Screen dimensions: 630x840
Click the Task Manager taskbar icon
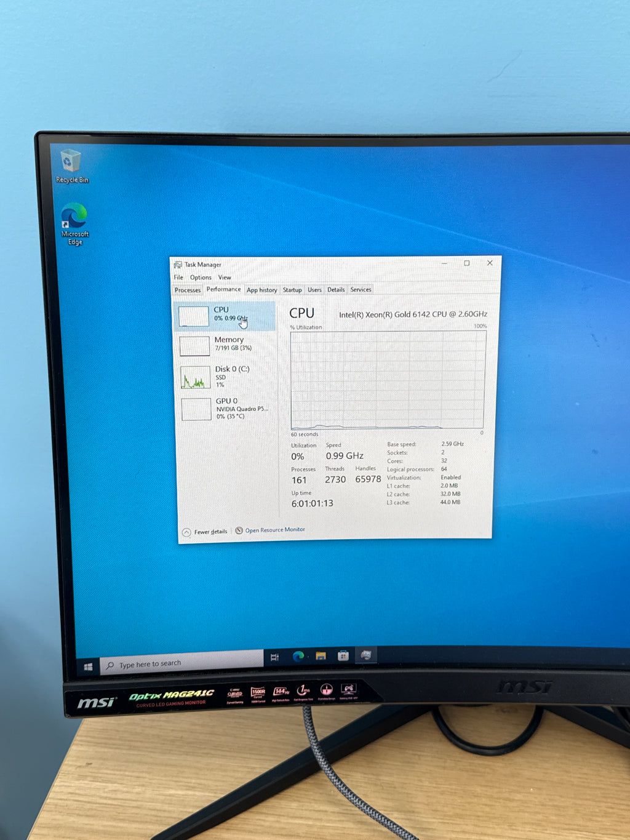(x=366, y=655)
